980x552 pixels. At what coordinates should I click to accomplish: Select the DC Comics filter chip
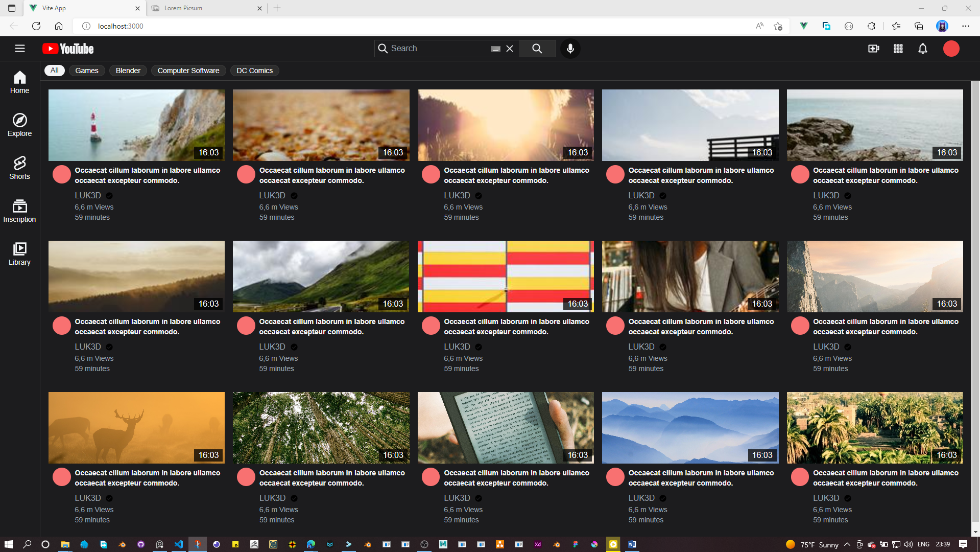coord(255,71)
